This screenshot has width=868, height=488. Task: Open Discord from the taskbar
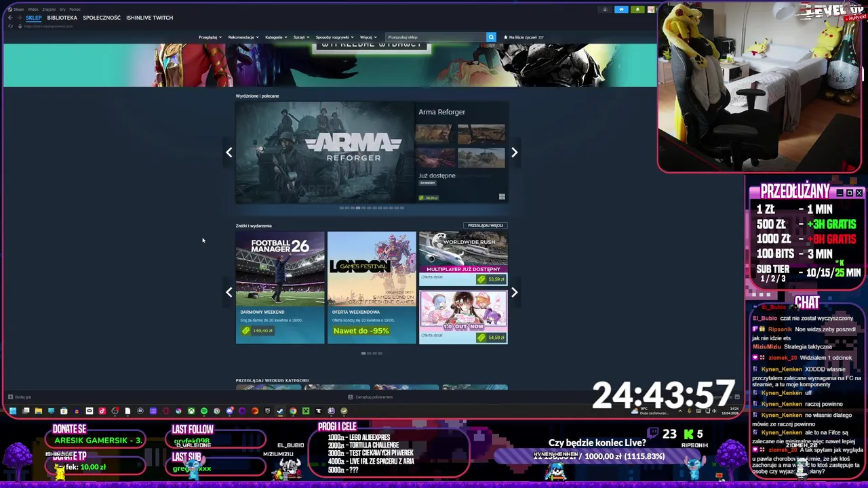(x=229, y=411)
